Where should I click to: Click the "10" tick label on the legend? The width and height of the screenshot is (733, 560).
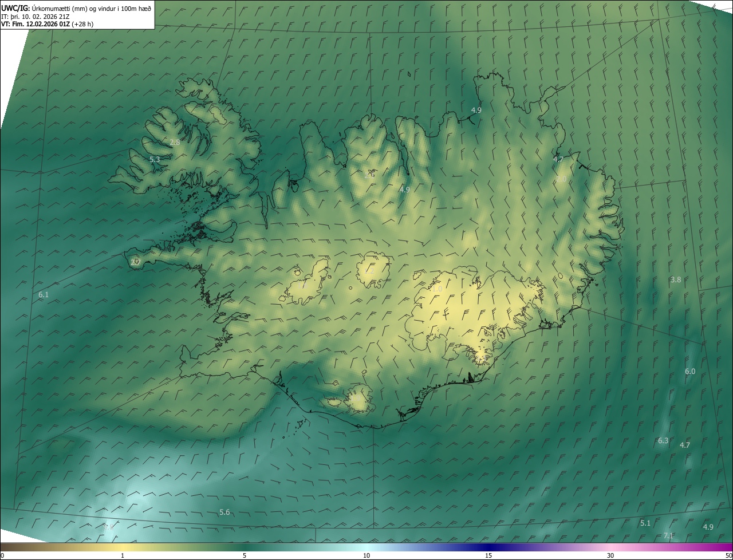(366, 555)
